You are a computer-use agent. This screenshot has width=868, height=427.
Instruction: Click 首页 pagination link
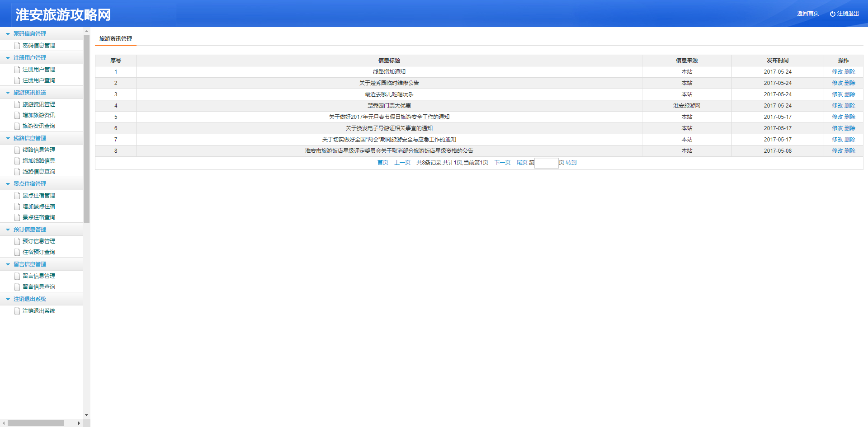coord(383,163)
